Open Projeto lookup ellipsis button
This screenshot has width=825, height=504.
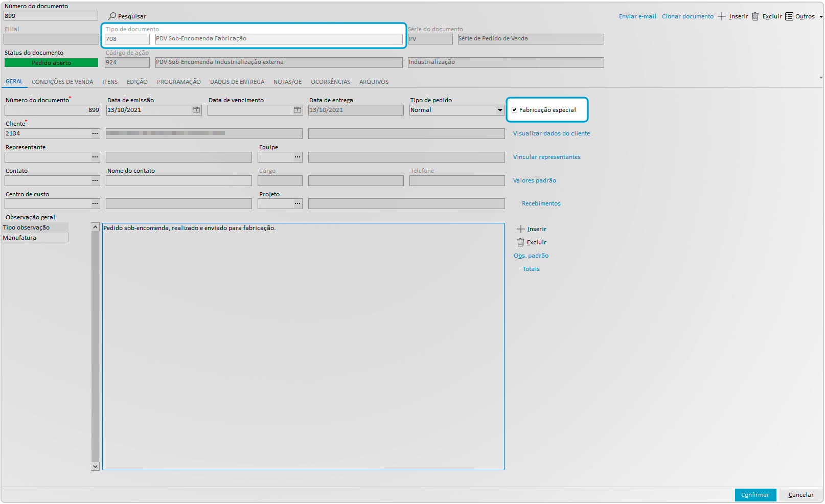[297, 204]
